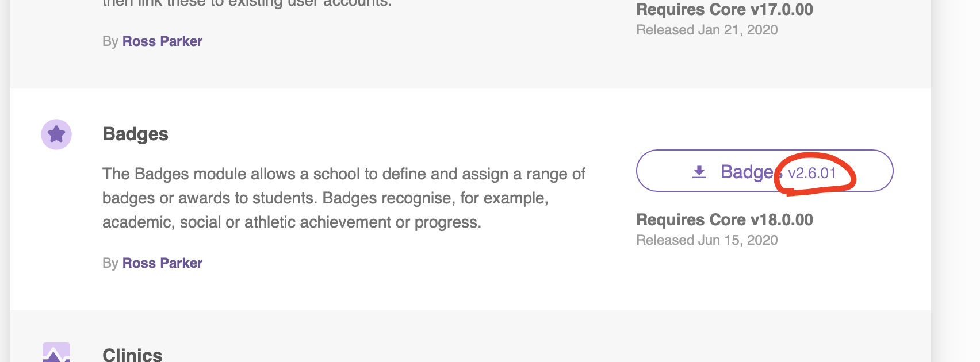Click the Released Jun 15, 2020 date

(707, 240)
